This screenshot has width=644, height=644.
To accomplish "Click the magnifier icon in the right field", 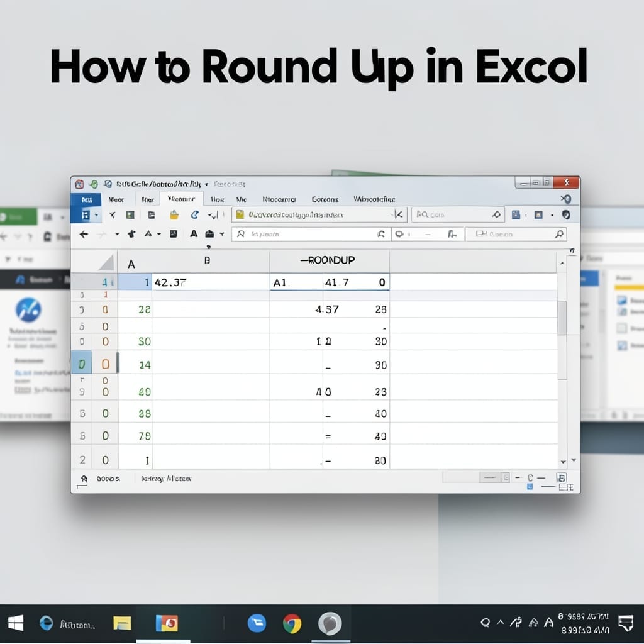I will (x=559, y=234).
